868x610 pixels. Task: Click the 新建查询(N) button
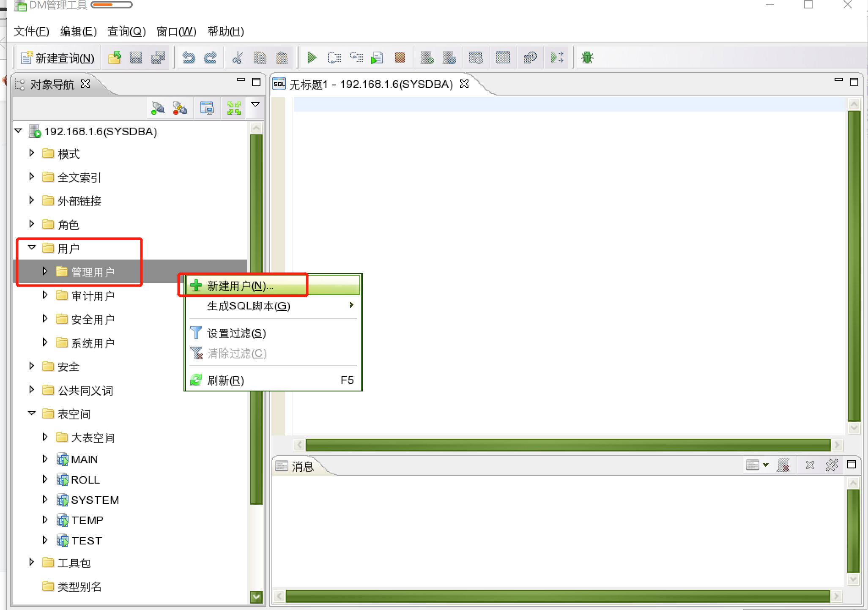point(58,58)
